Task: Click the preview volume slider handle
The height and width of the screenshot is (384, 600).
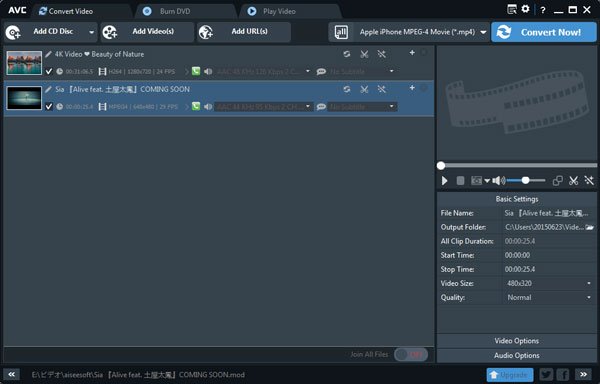Action: (x=525, y=180)
